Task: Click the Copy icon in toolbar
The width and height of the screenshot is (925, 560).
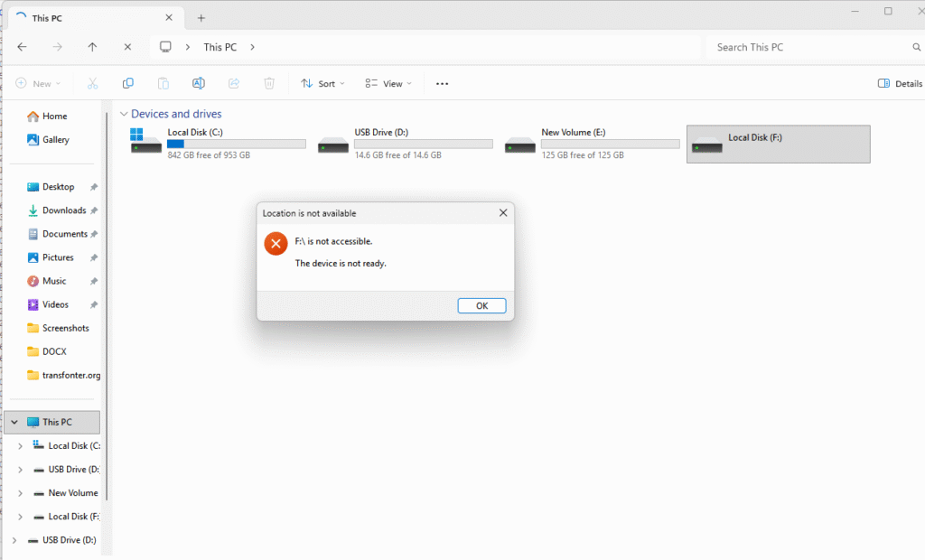Action: click(x=127, y=83)
